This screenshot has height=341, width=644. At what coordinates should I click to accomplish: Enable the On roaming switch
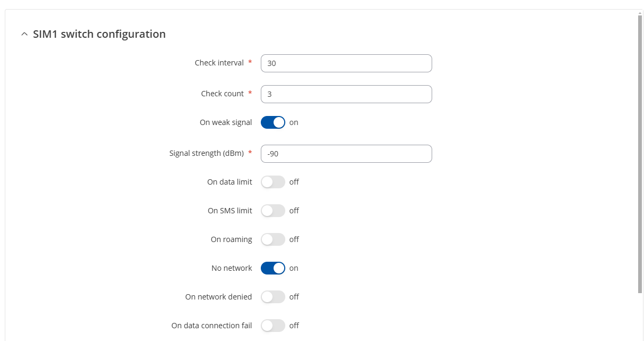273,239
